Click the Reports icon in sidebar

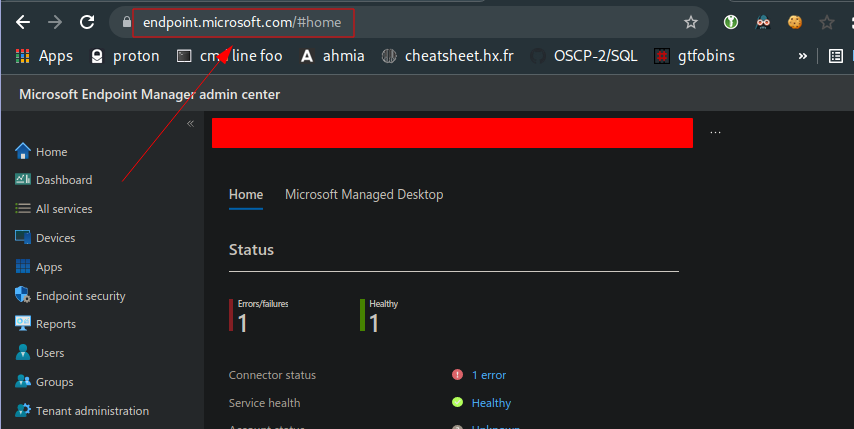point(23,323)
